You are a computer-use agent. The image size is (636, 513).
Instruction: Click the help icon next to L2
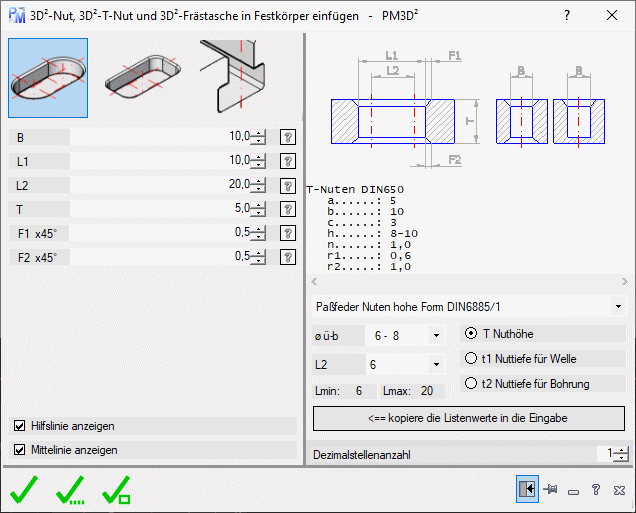coord(288,185)
